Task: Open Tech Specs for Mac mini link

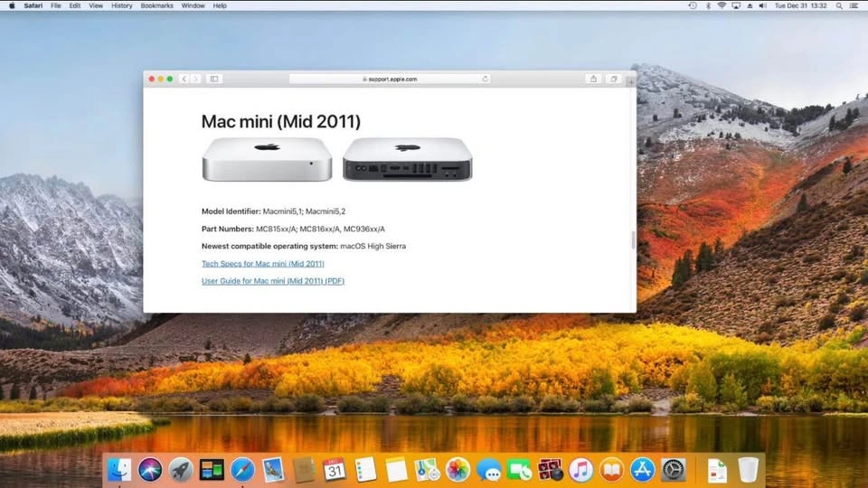Action: 263,263
